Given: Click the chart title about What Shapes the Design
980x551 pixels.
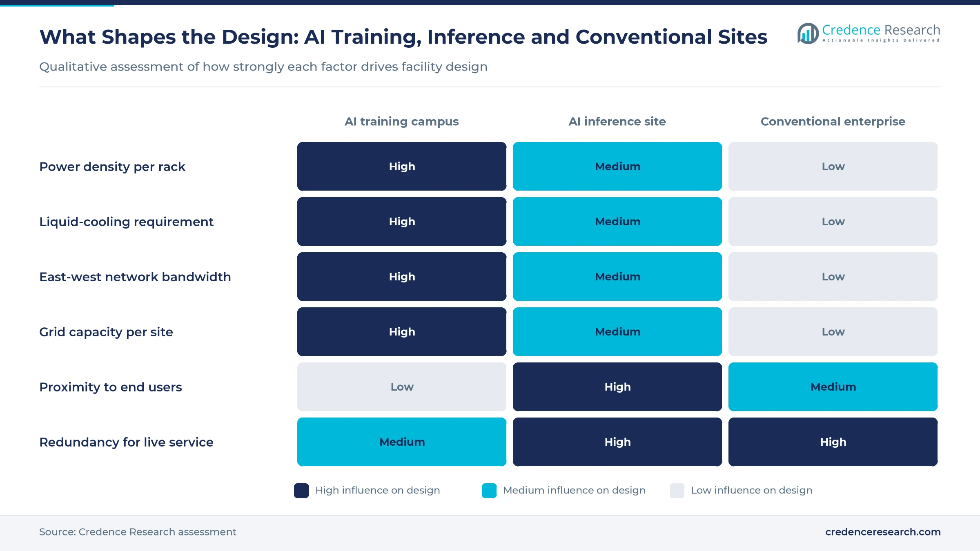Looking at the screenshot, I should click(403, 37).
